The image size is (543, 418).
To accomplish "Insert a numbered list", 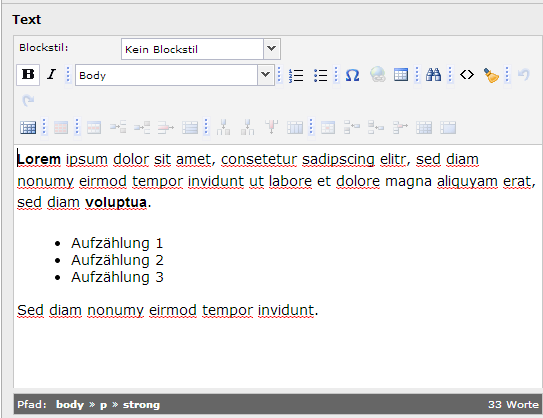I will tap(296, 75).
